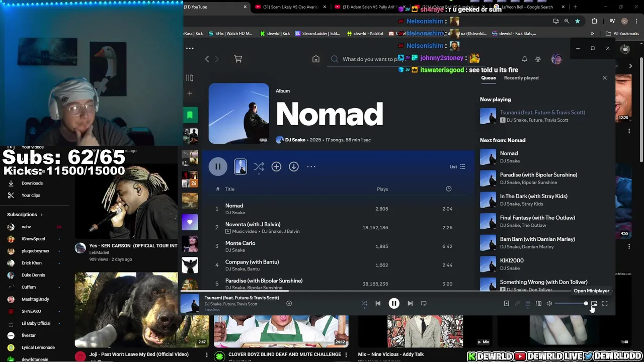
Task: Toggle repeat in the player bar
Action: (x=424, y=303)
